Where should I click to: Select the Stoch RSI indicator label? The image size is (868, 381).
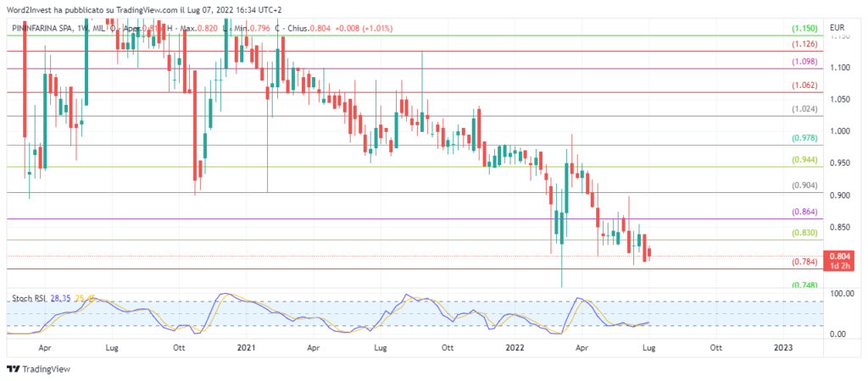pyautogui.click(x=27, y=298)
